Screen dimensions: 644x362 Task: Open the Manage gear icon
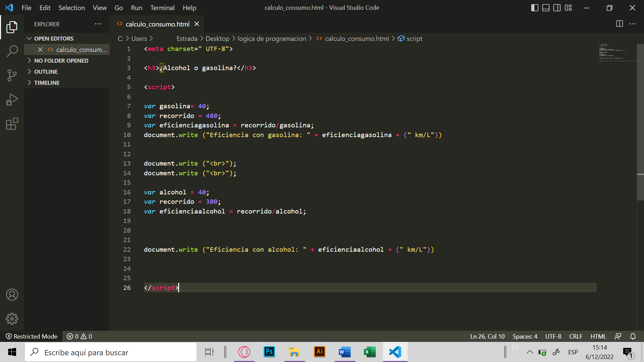coord(12,319)
